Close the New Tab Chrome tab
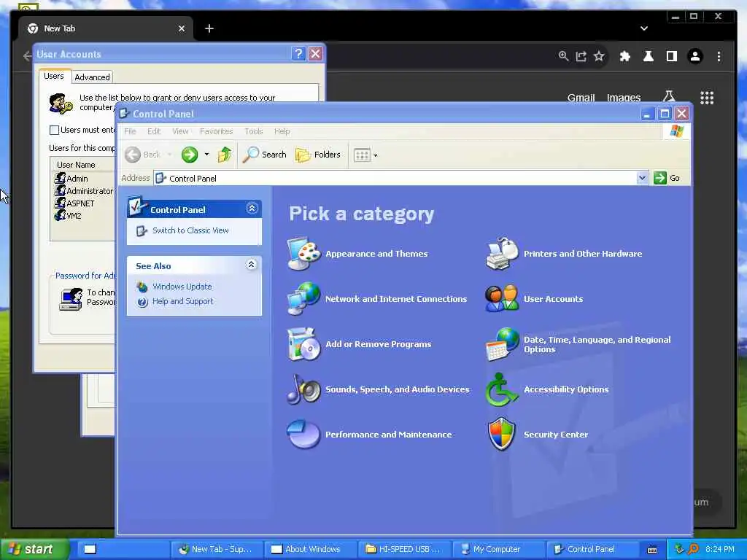Screen dimensions: 747x560 (x=182, y=28)
